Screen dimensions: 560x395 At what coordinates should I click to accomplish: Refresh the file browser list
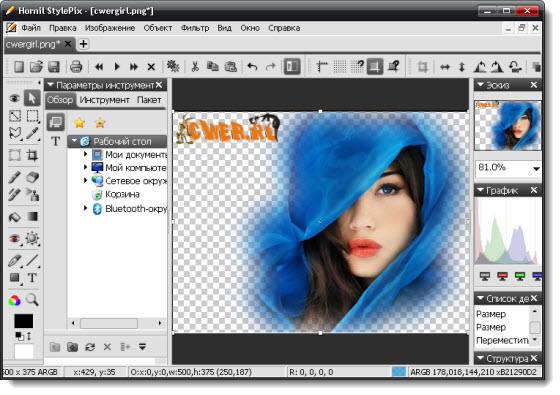click(90, 346)
